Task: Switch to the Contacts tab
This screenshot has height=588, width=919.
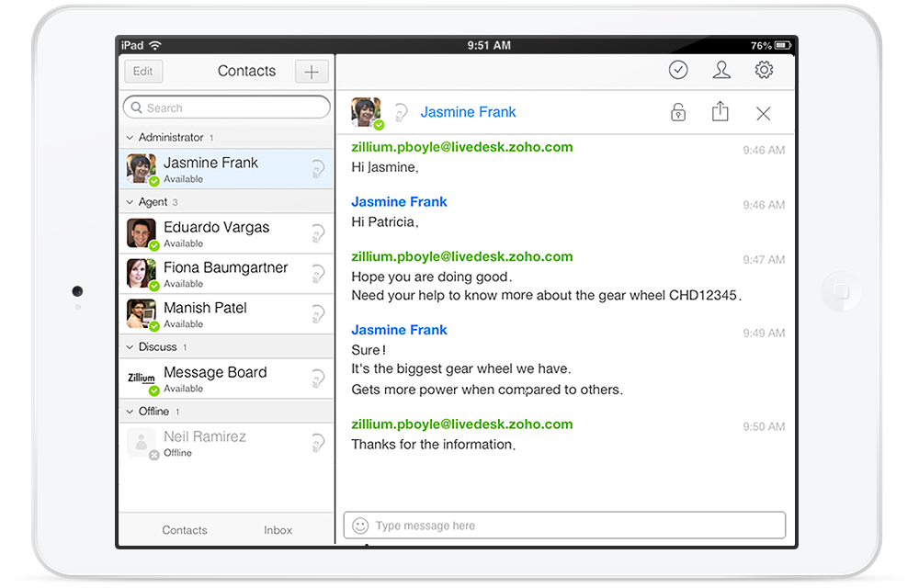Action: coord(185,530)
